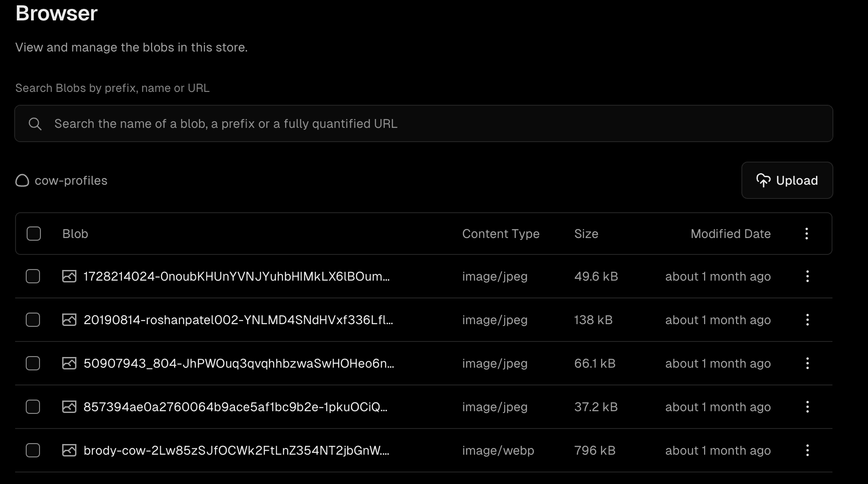Open actions menu for 20190814-roshanpatel002 blob
The width and height of the screenshot is (868, 484).
(808, 320)
